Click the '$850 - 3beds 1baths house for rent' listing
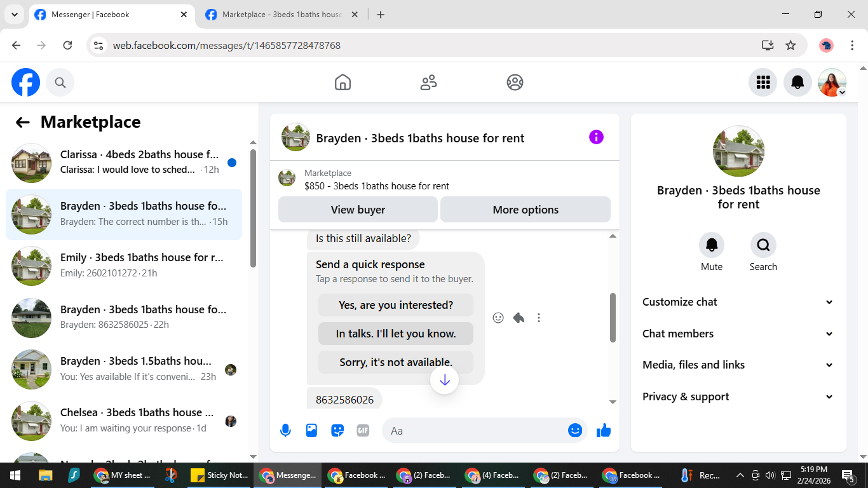The width and height of the screenshot is (868, 488). [377, 186]
